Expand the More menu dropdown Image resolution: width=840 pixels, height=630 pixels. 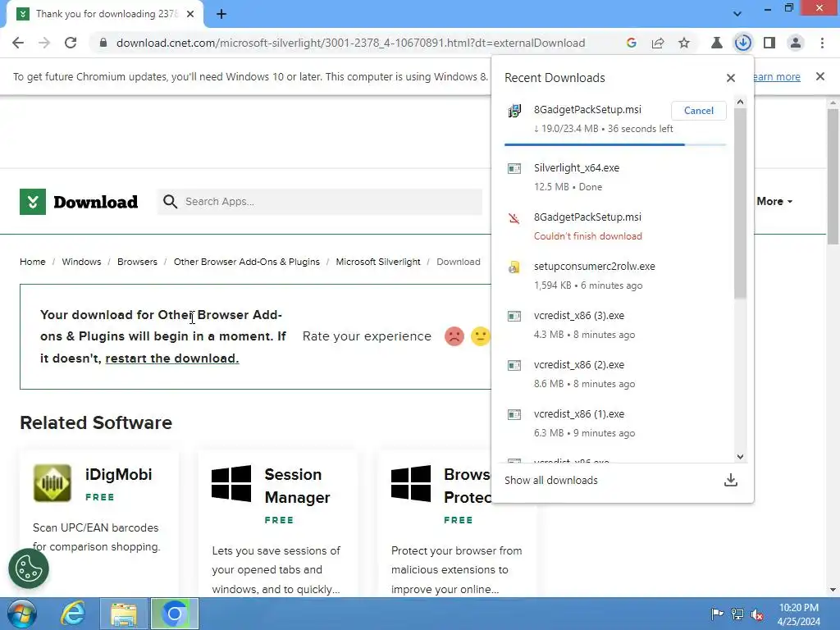point(774,202)
